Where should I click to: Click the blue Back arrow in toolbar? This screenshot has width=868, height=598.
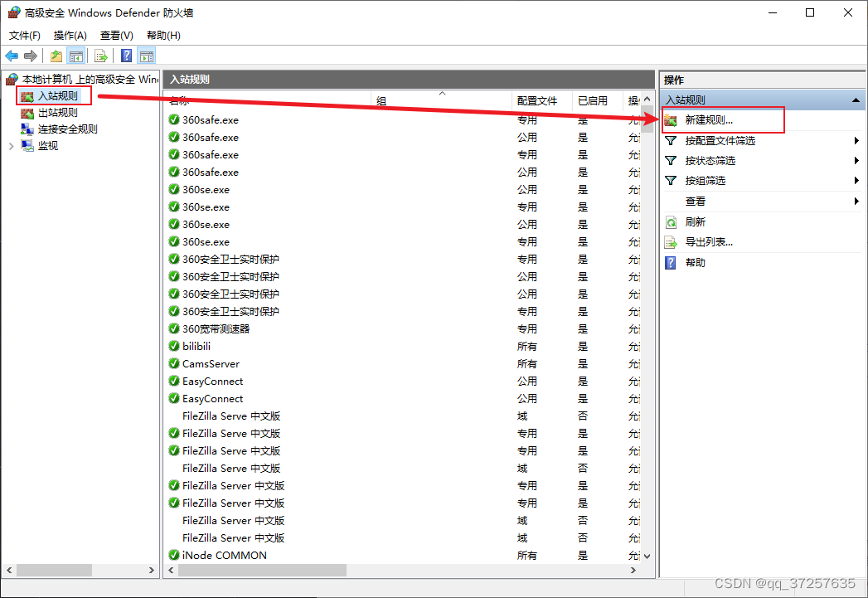[x=12, y=56]
